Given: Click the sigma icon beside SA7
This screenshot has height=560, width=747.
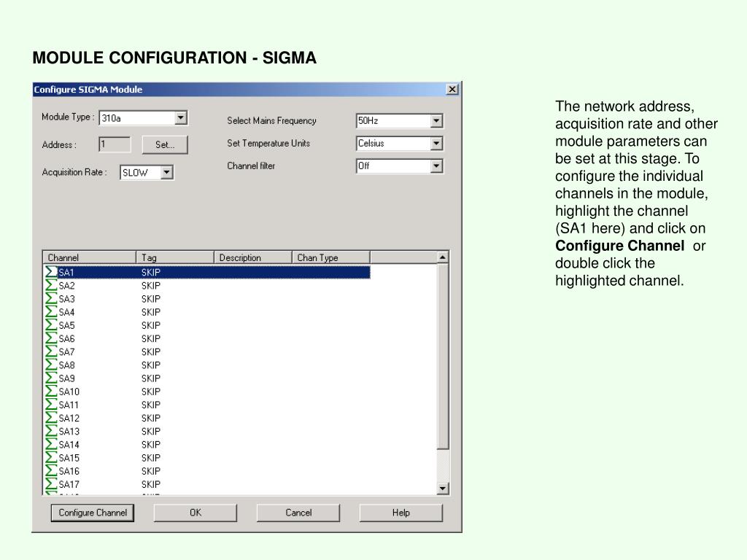Looking at the screenshot, I should pos(51,351).
